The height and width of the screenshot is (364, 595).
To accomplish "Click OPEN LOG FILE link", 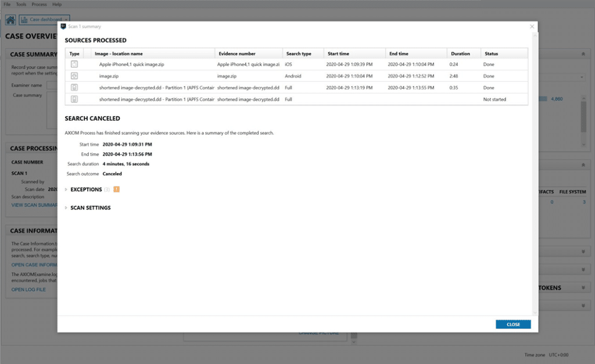I will (x=28, y=290).
